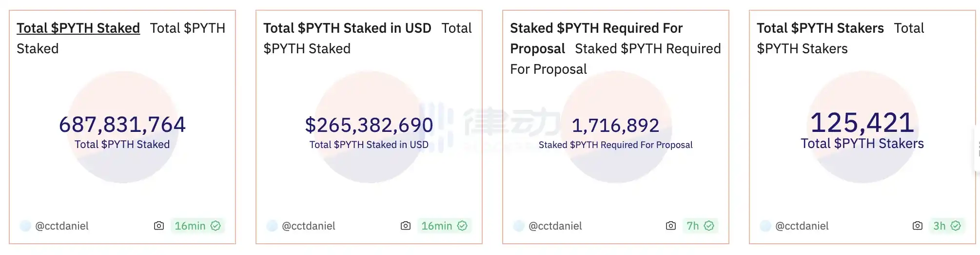Click camera icon on Staked in USD card
980x255 pixels.
click(x=406, y=226)
